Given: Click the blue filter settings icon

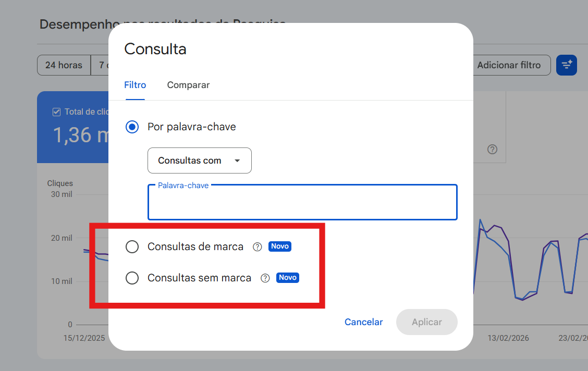Looking at the screenshot, I should [x=567, y=65].
